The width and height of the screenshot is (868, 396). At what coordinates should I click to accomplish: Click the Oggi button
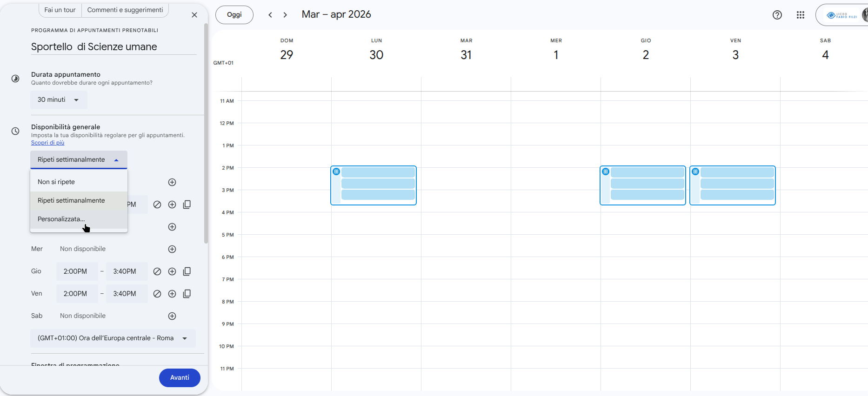point(234,15)
